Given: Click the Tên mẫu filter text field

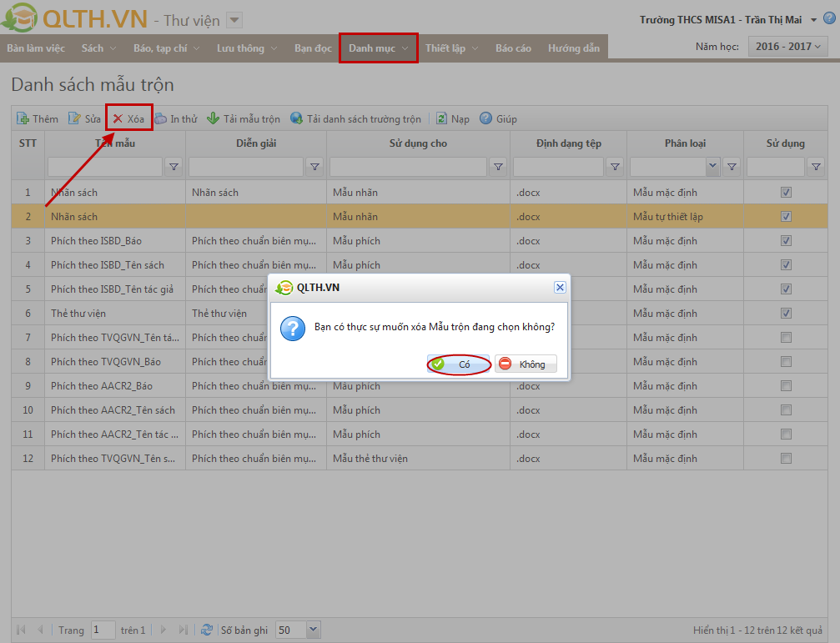Looking at the screenshot, I should [x=105, y=167].
